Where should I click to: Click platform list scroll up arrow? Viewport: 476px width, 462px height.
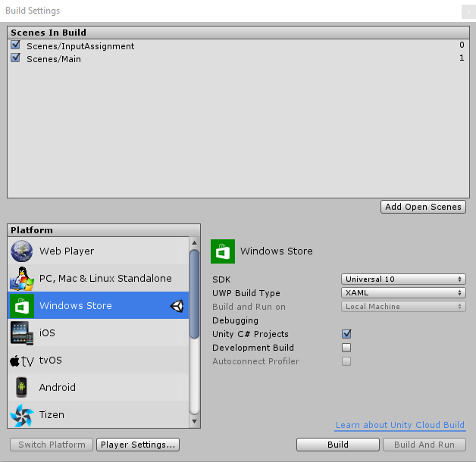194,242
